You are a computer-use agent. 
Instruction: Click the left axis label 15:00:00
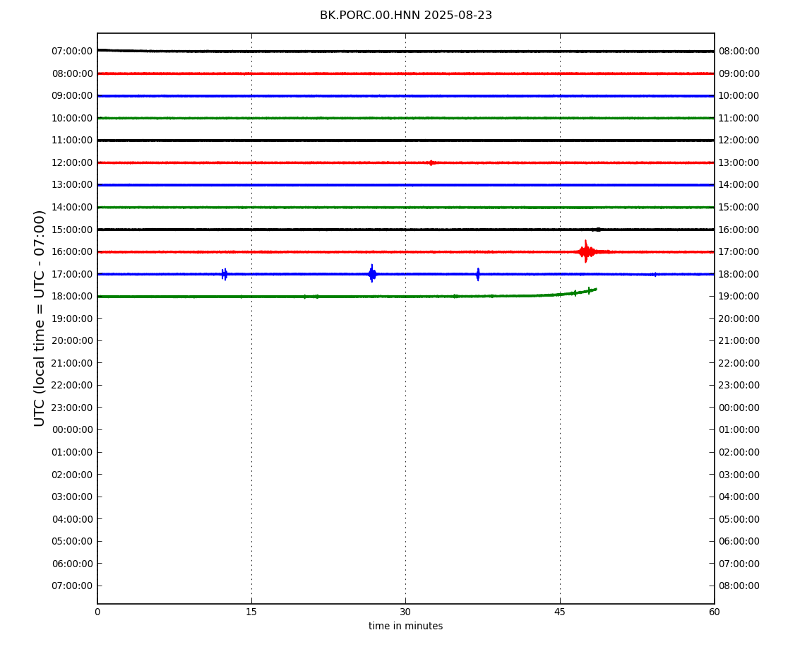pos(72,230)
